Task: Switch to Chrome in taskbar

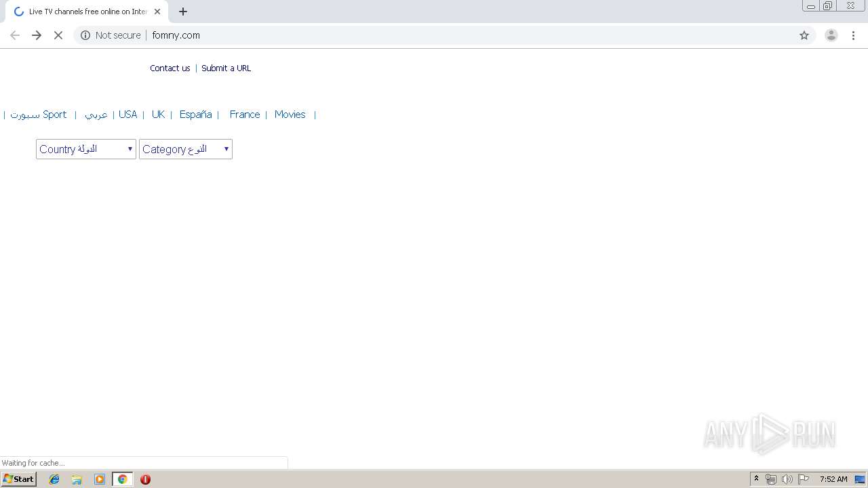Action: pyautogui.click(x=122, y=479)
